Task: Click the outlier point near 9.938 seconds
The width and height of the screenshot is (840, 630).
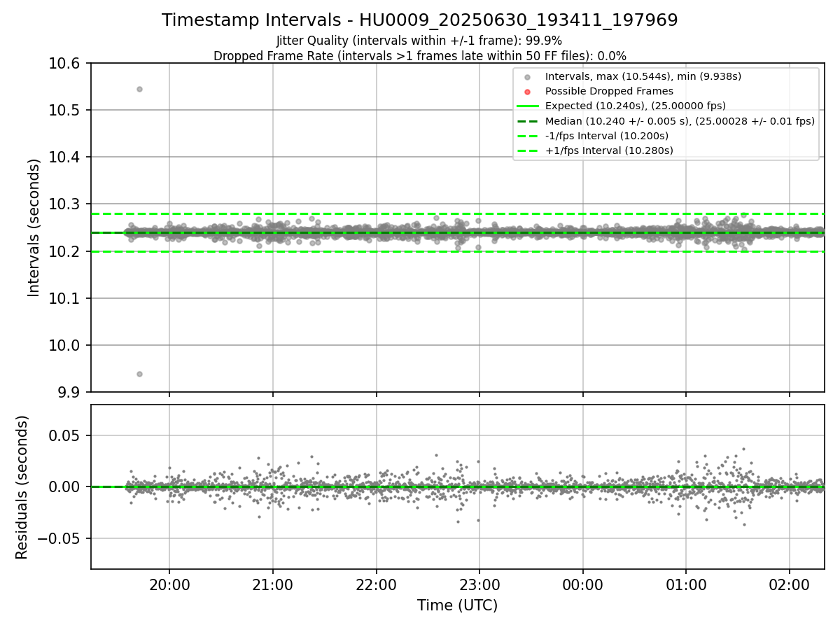Action: 139,374
